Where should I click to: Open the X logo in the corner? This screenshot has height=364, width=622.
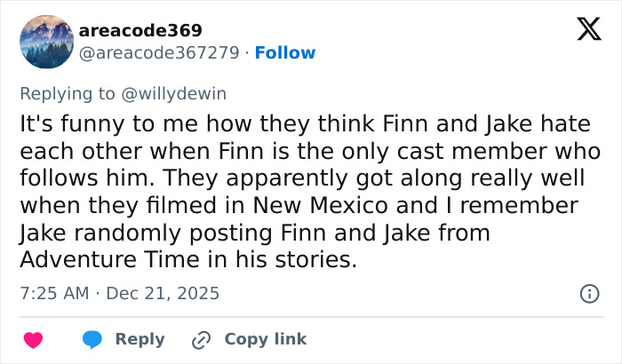[583, 30]
